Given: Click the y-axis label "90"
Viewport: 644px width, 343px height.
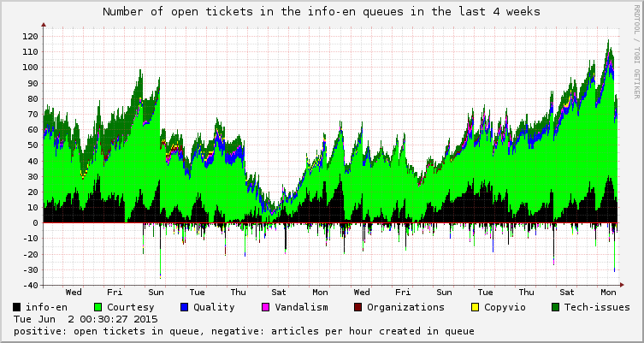Looking at the screenshot, I should tap(32, 83).
